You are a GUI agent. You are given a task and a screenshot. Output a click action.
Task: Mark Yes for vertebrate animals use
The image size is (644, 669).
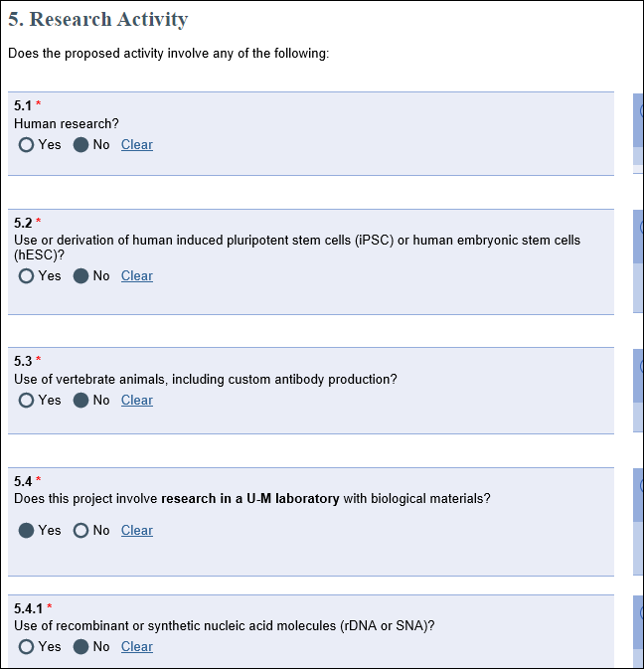pyautogui.click(x=26, y=401)
